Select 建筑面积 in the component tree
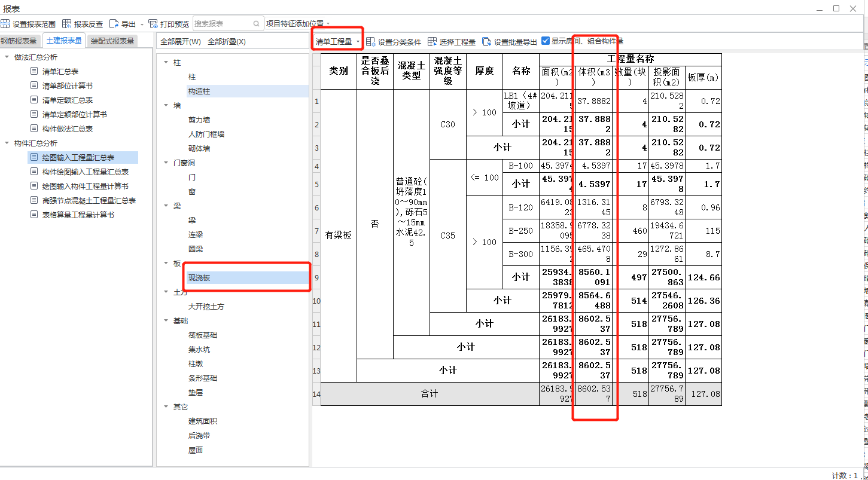 [203, 421]
